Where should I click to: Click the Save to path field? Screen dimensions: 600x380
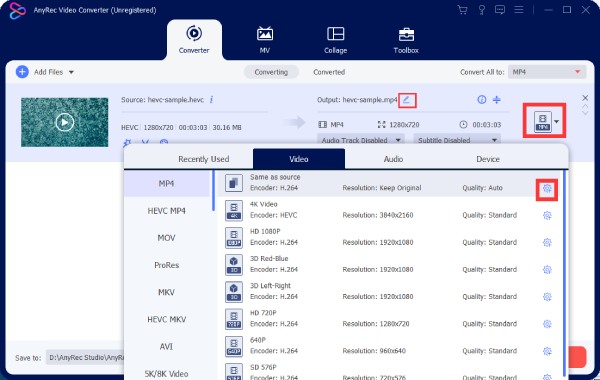coord(85,357)
